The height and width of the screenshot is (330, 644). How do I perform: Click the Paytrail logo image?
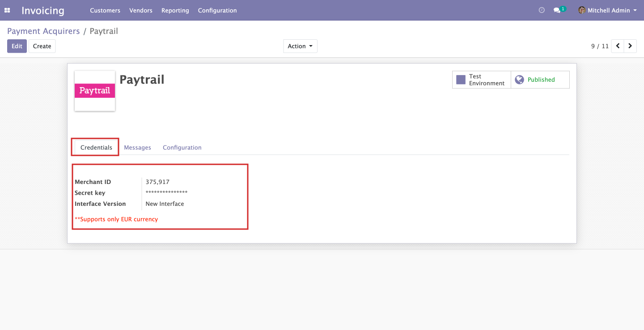95,91
